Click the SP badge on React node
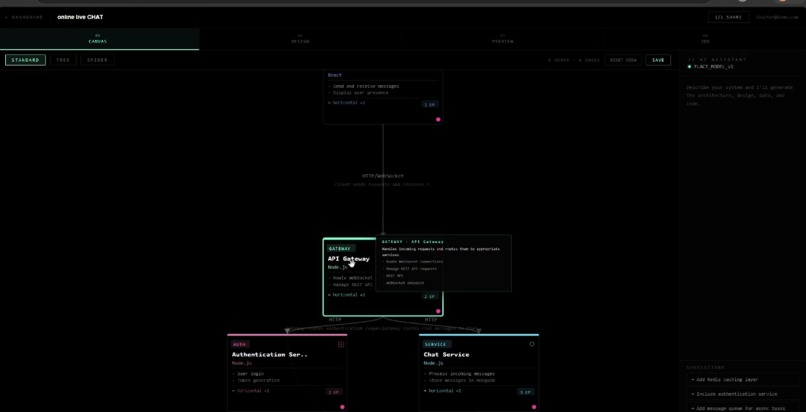The image size is (806, 412). point(429,104)
